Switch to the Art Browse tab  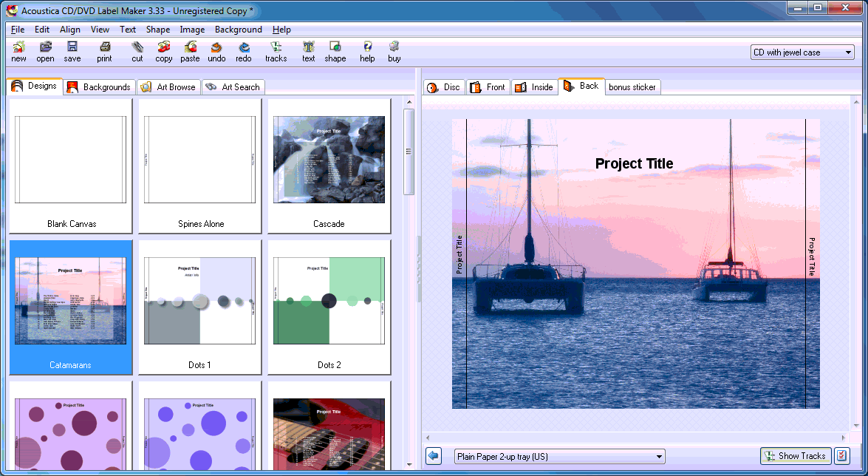click(168, 87)
